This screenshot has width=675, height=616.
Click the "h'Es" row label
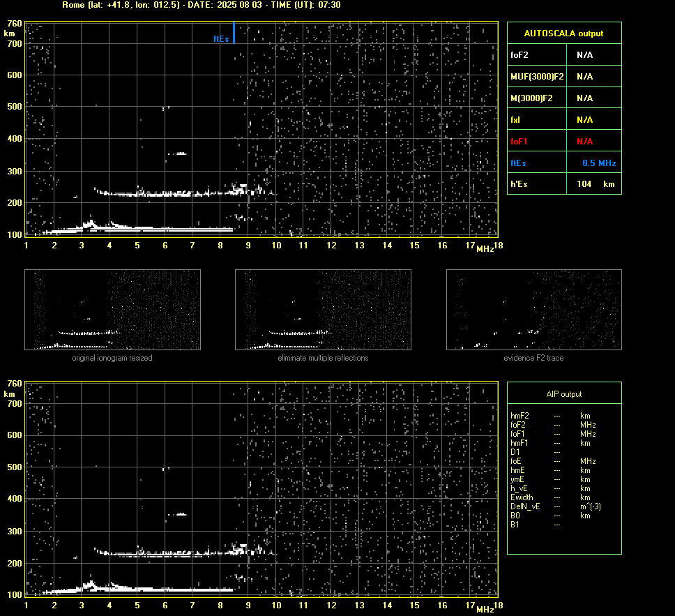(x=519, y=184)
